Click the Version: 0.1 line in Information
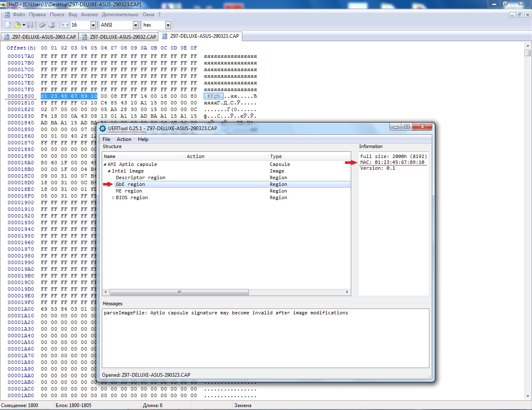 tap(378, 168)
